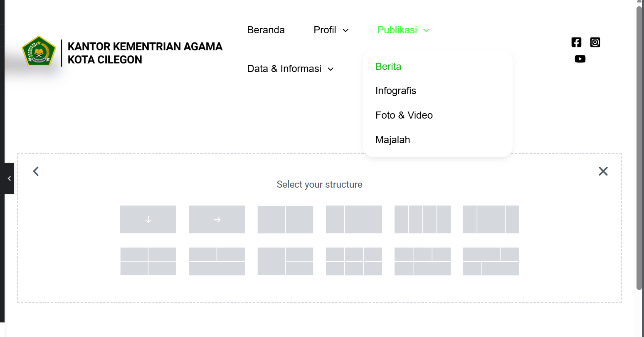This screenshot has height=337, width=644.
Task: Choose the single column down-arrow structure
Action: click(148, 219)
